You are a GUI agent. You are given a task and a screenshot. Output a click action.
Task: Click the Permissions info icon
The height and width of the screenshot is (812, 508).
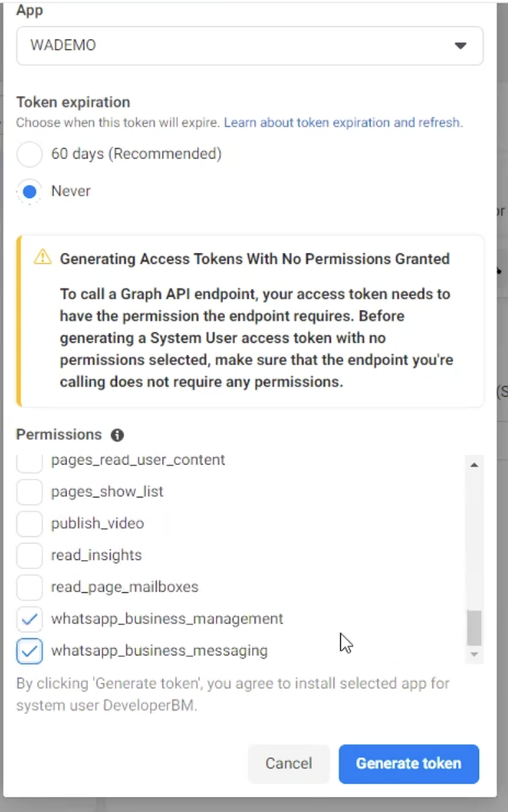click(x=117, y=435)
